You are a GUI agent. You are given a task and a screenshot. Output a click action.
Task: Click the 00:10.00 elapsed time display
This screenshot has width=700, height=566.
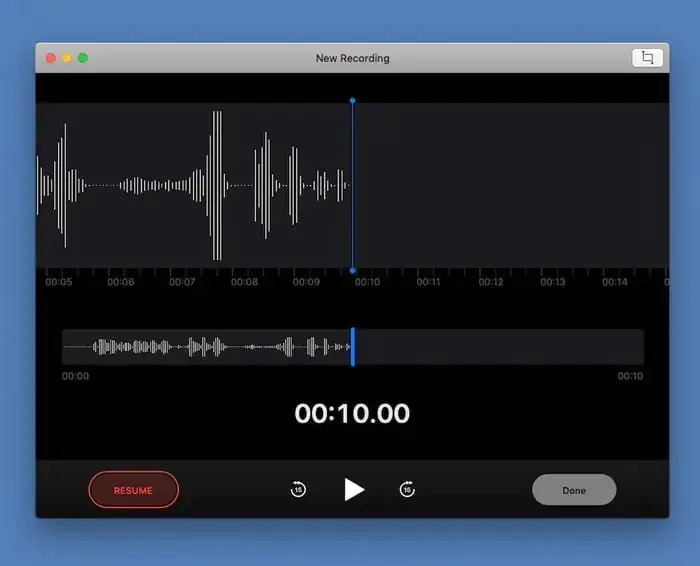(352, 414)
